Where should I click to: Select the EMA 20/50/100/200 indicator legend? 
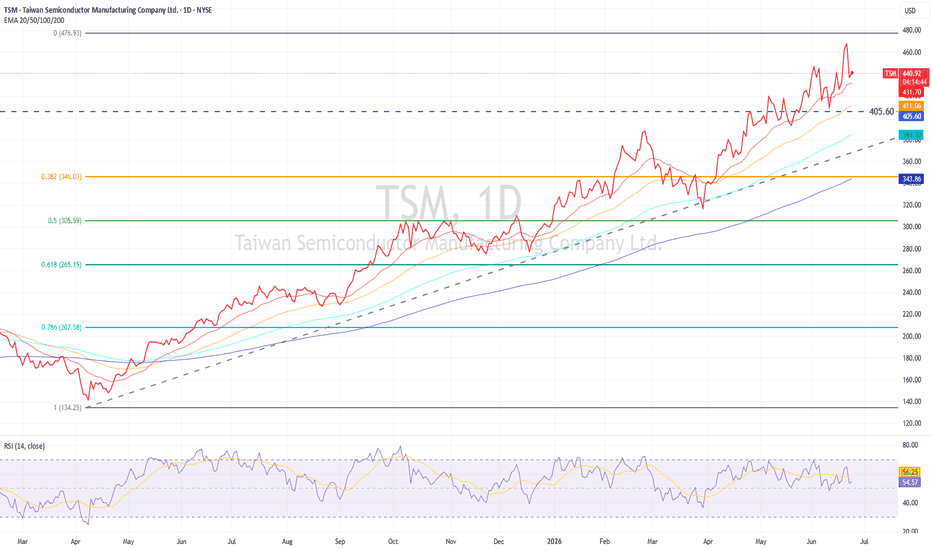tap(34, 20)
